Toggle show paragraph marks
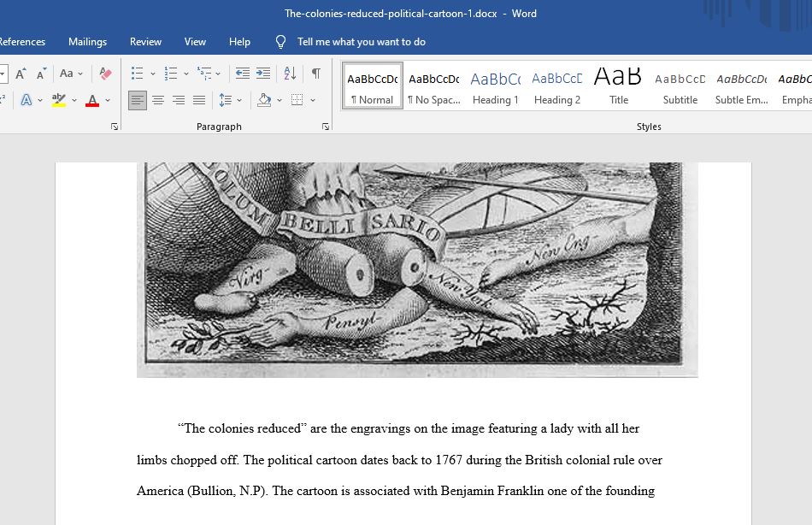 pos(315,74)
